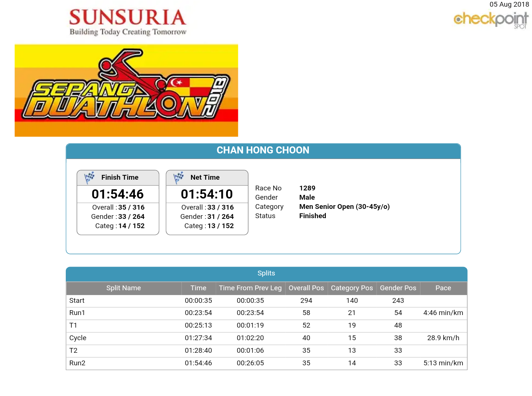Click the Net Time category rank 13 / 152
The width and height of the screenshot is (532, 396).
(x=221, y=226)
